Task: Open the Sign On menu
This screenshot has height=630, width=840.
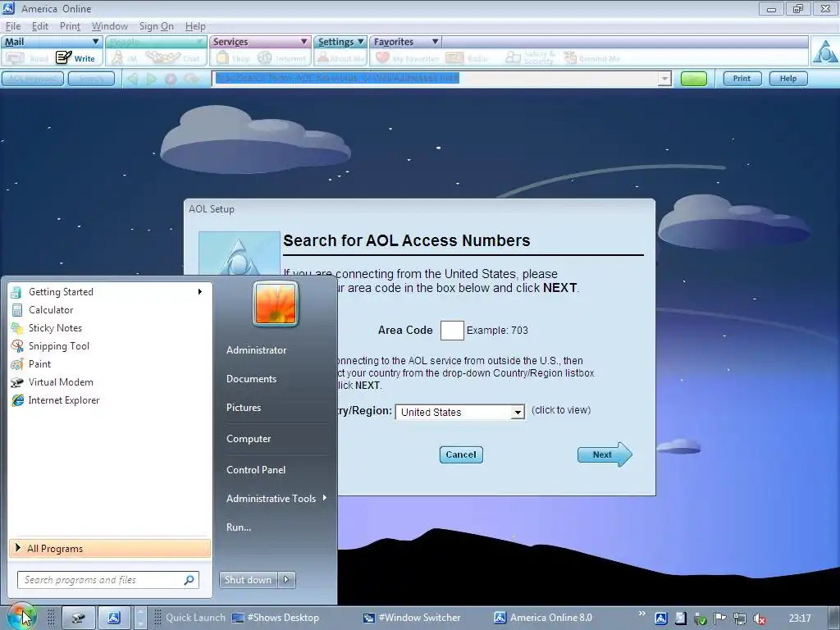Action: pos(157,25)
